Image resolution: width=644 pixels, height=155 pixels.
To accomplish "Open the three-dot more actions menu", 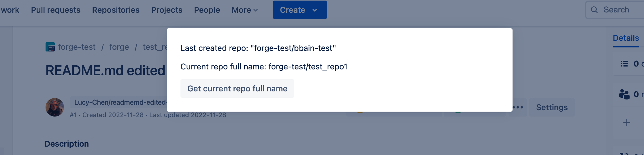I will 518,107.
